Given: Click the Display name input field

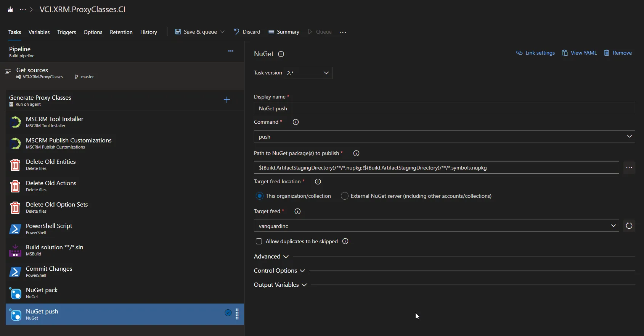Looking at the screenshot, I should [444, 108].
